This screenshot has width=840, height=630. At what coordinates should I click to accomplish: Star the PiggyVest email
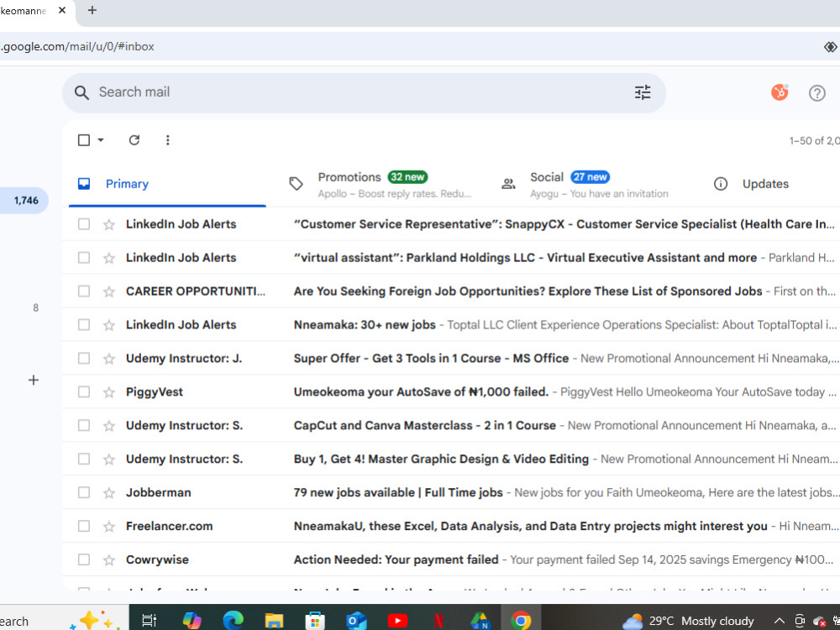(109, 392)
